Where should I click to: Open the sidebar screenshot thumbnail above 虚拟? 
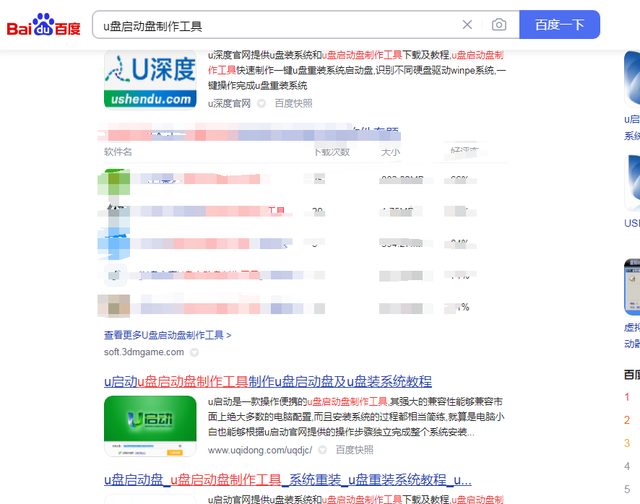click(x=632, y=287)
